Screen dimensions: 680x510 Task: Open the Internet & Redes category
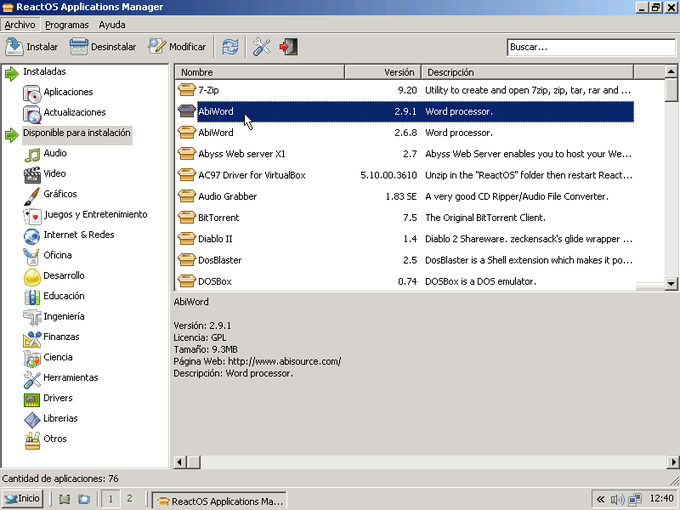pos(79,235)
